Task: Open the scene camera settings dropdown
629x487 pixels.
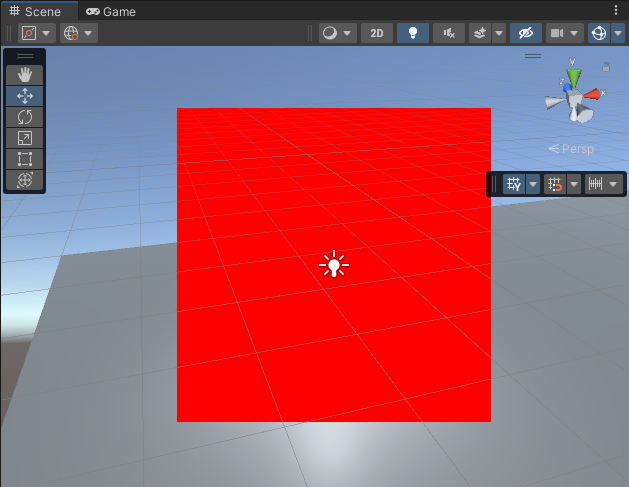Action: coord(564,33)
